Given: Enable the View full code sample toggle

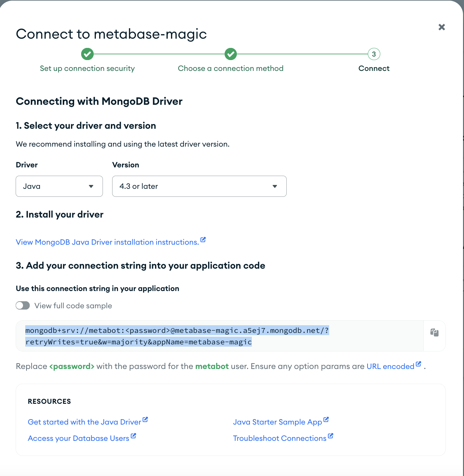Looking at the screenshot, I should (22, 305).
